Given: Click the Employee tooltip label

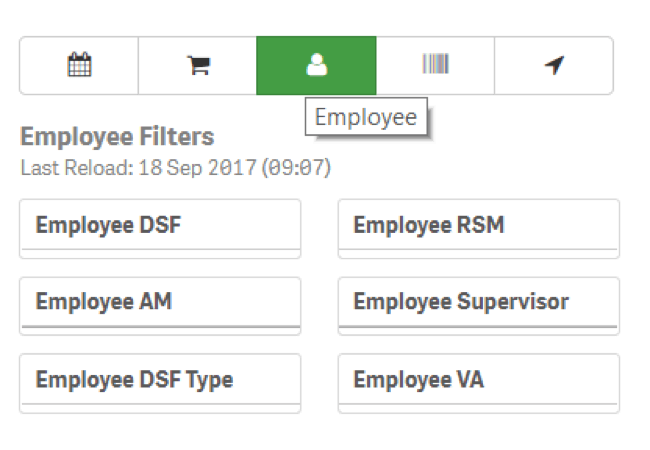Looking at the screenshot, I should tap(366, 117).
